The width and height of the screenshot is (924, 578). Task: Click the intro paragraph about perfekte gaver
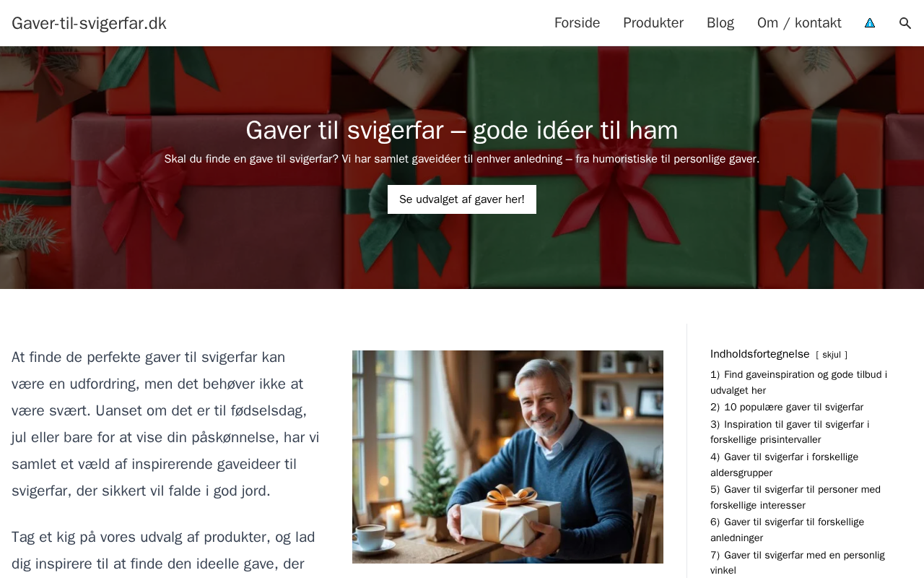(165, 424)
